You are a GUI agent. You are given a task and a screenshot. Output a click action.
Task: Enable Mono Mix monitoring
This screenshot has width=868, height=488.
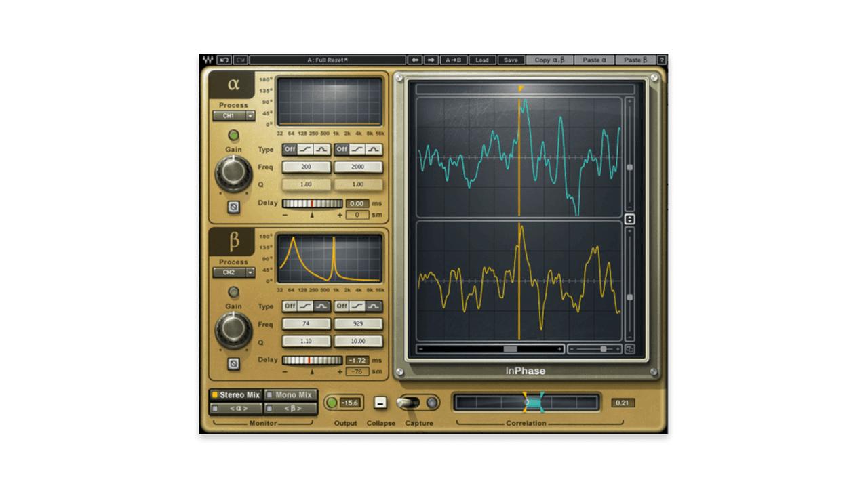(290, 394)
